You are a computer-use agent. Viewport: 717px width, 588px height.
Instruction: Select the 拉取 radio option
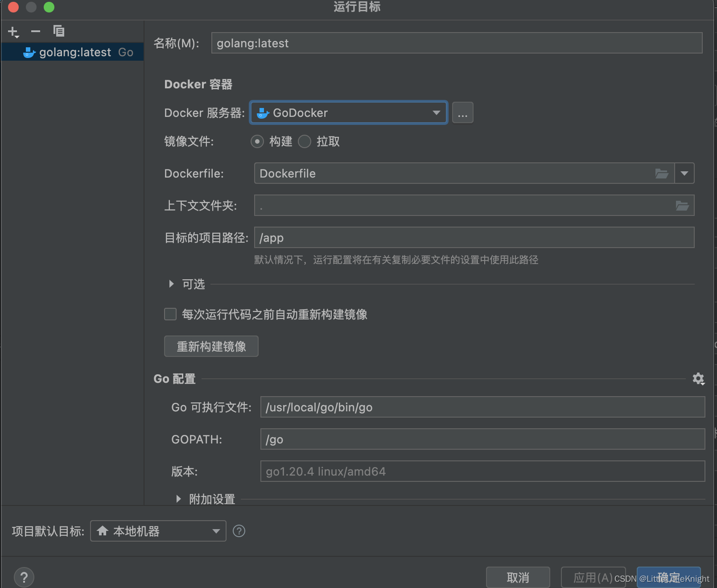[305, 141]
